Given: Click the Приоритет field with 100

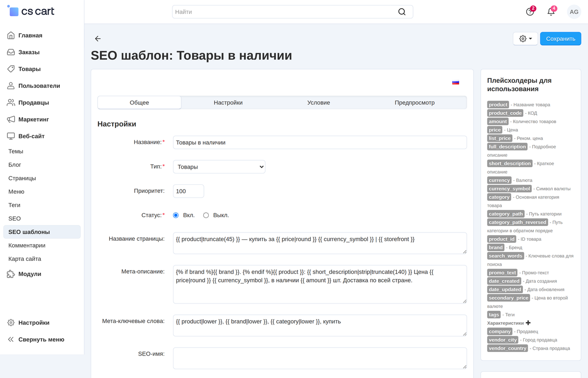Looking at the screenshot, I should click(189, 191).
